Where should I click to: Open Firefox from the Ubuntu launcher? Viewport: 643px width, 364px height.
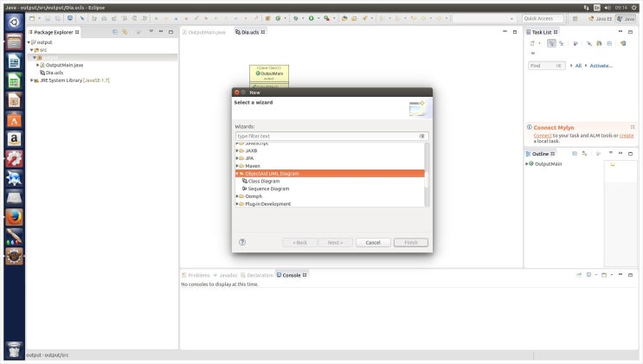coord(14,216)
